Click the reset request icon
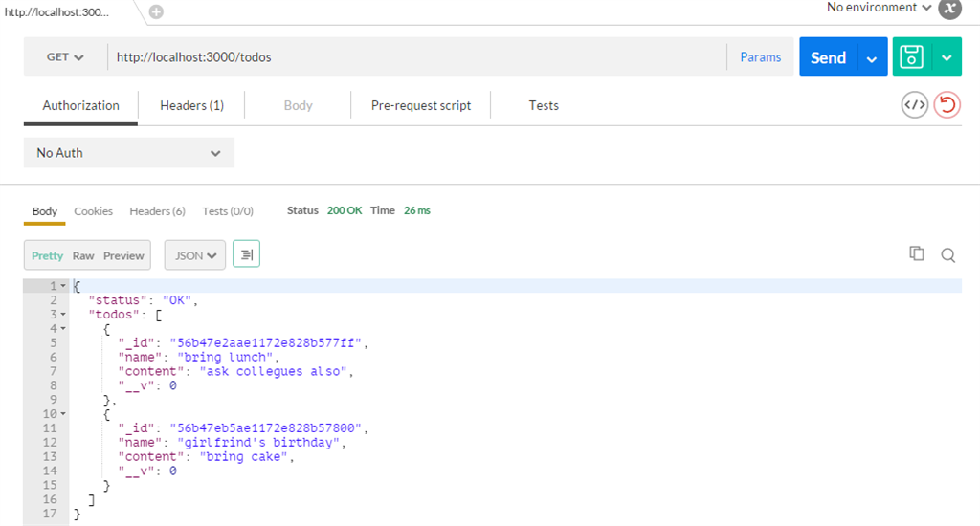980x526 pixels. (x=947, y=105)
